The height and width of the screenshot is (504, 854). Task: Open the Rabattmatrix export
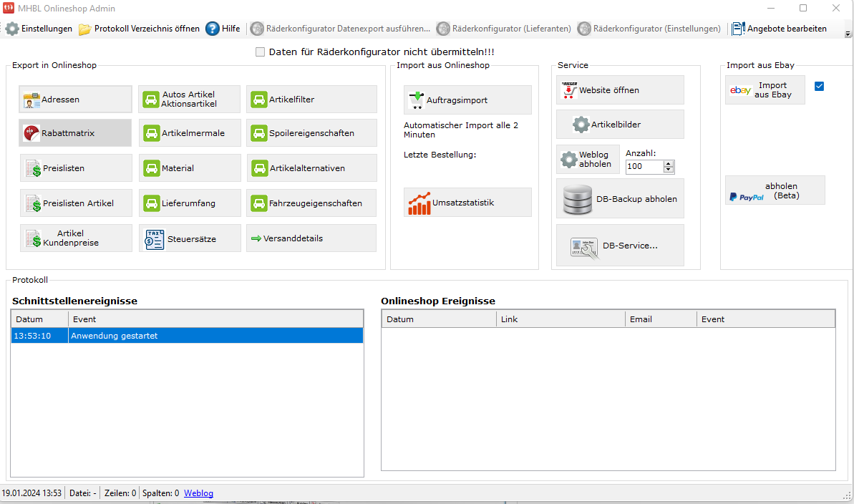pyautogui.click(x=75, y=133)
